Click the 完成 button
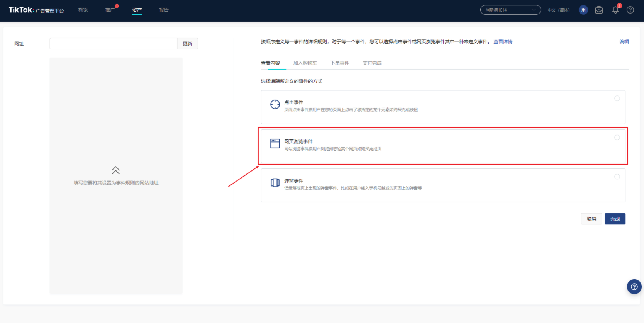This screenshot has height=323, width=644. pyautogui.click(x=615, y=219)
